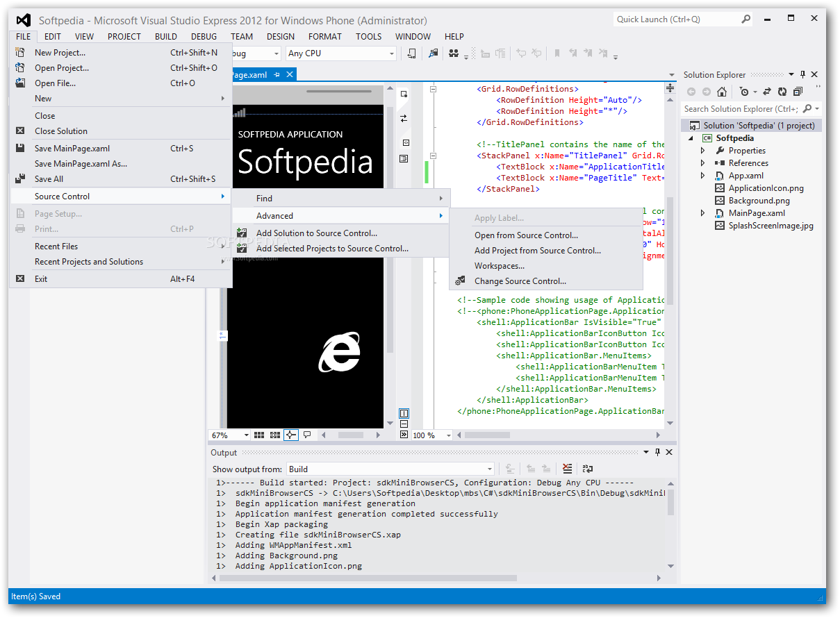Select Change Source Control... in submenu
The image size is (840, 618).
[546, 281]
